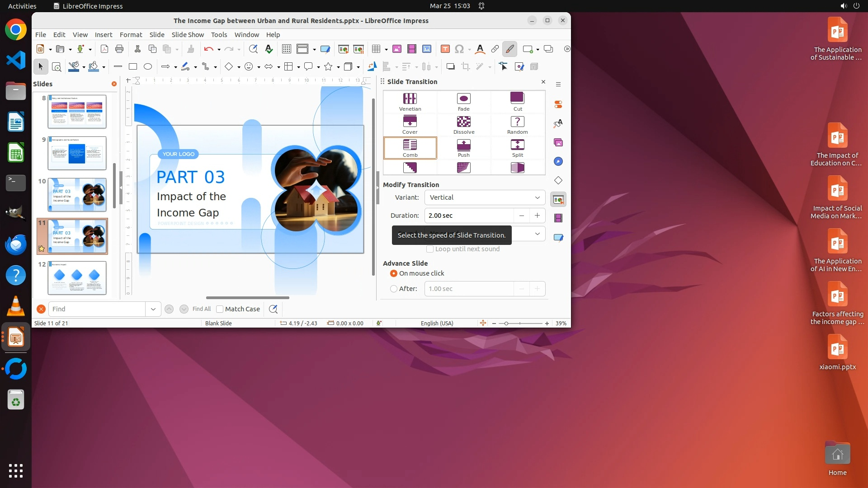Click the Find All button

point(201,309)
